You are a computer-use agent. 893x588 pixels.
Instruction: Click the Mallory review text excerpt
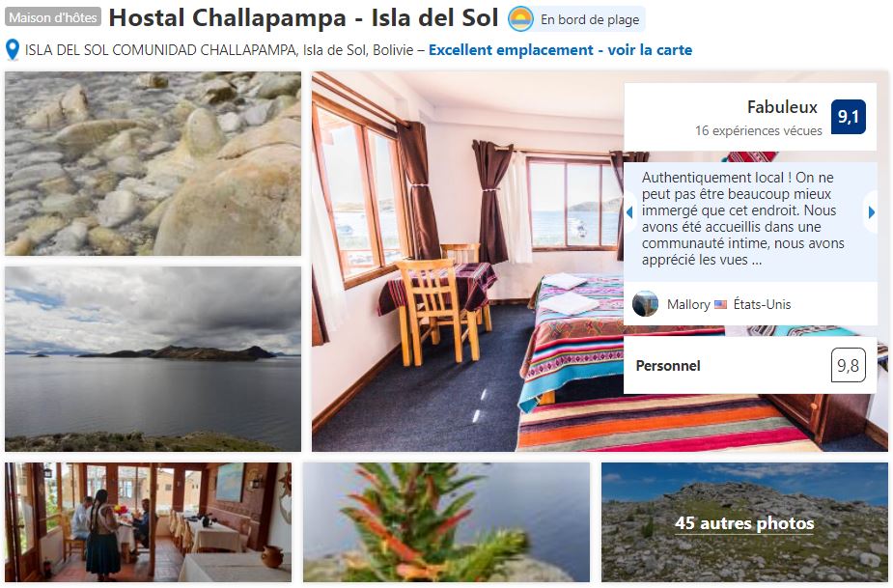tap(743, 218)
